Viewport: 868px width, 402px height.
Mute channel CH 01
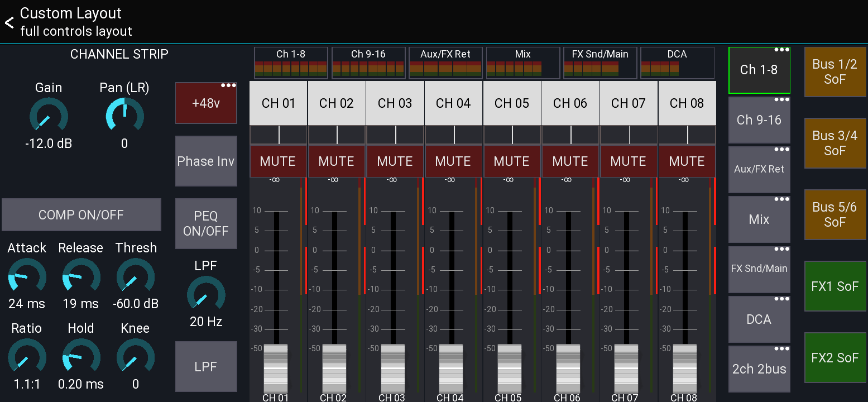coord(278,161)
